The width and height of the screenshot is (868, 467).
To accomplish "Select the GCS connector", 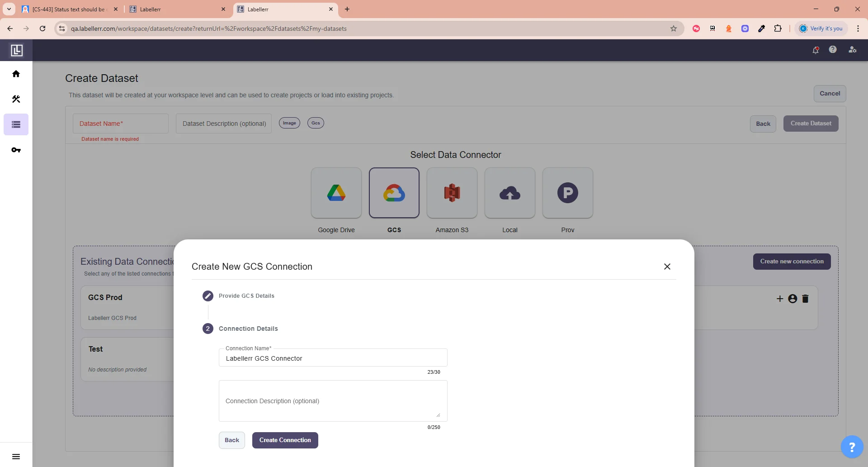I will 394,193.
